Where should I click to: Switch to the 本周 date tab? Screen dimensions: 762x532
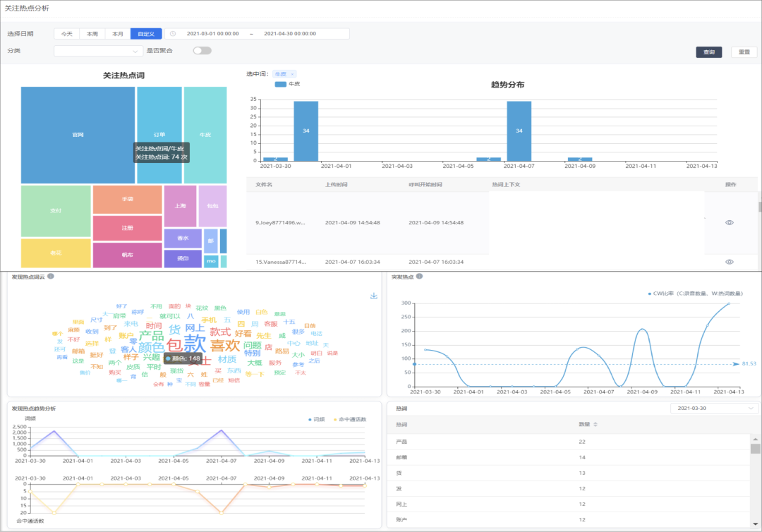92,34
